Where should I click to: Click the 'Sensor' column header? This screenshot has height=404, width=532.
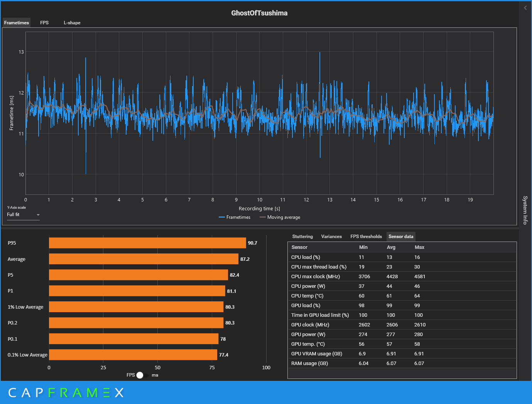pyautogui.click(x=299, y=247)
